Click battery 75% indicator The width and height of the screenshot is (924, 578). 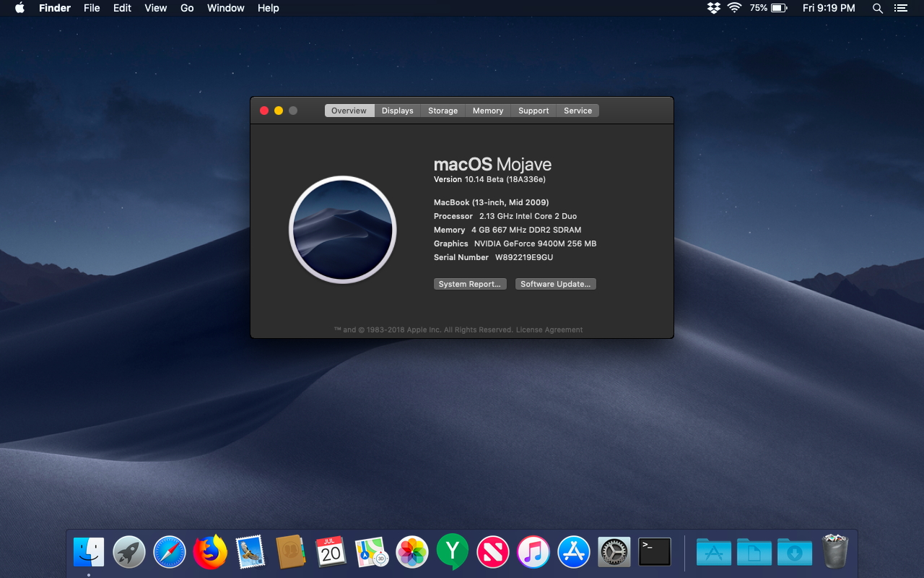[768, 8]
